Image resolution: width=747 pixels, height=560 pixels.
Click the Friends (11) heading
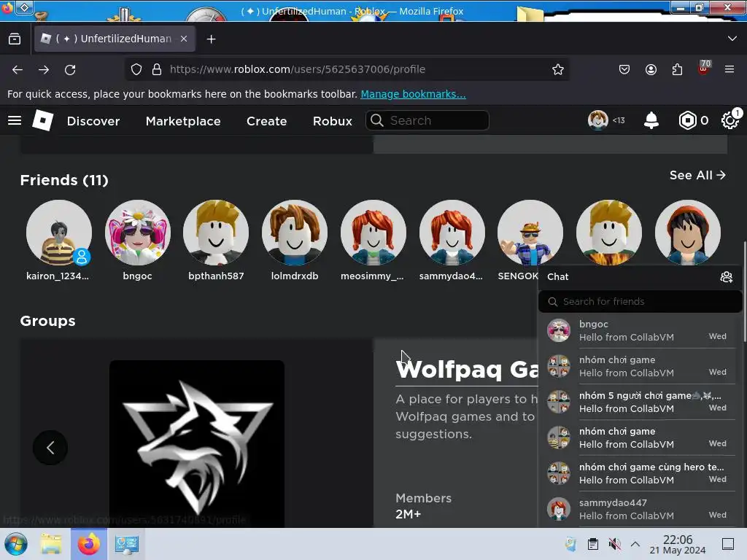pos(64,181)
